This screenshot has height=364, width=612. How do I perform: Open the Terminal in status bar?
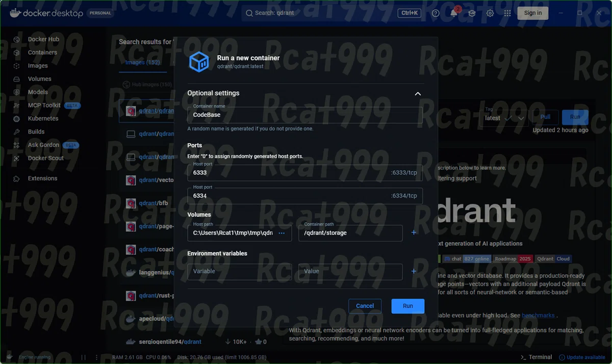point(536,357)
